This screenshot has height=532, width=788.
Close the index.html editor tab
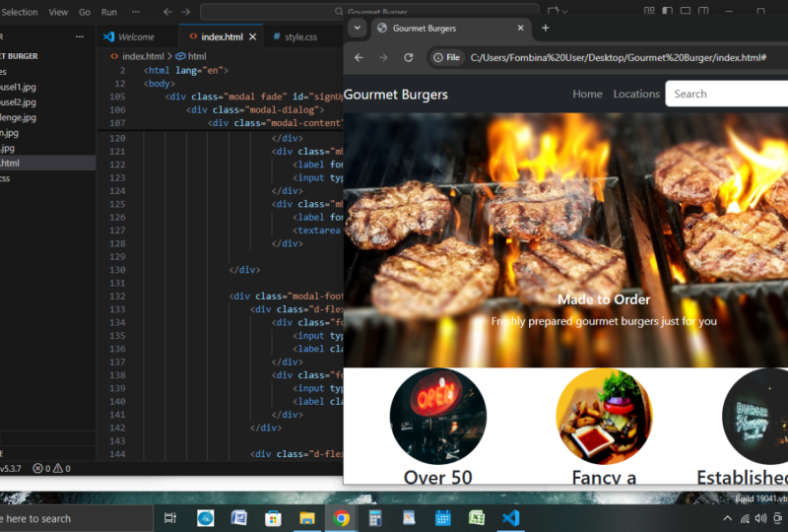253,36
